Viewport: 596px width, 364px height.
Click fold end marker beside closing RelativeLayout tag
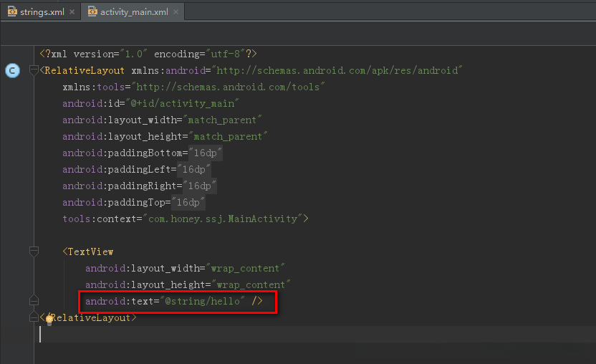[34, 317]
